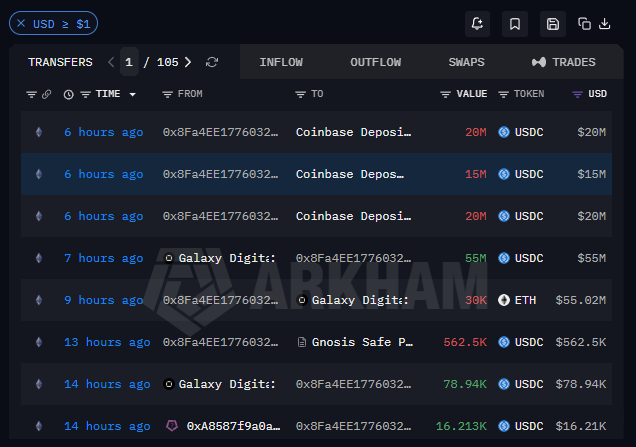The width and height of the screenshot is (636, 447).
Task: Click the total pages number 105
Action: point(168,62)
